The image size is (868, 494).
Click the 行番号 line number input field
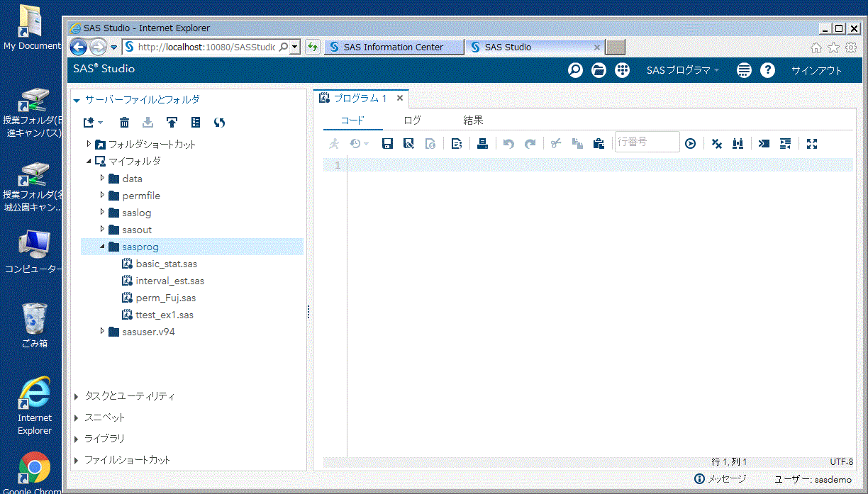pos(647,142)
